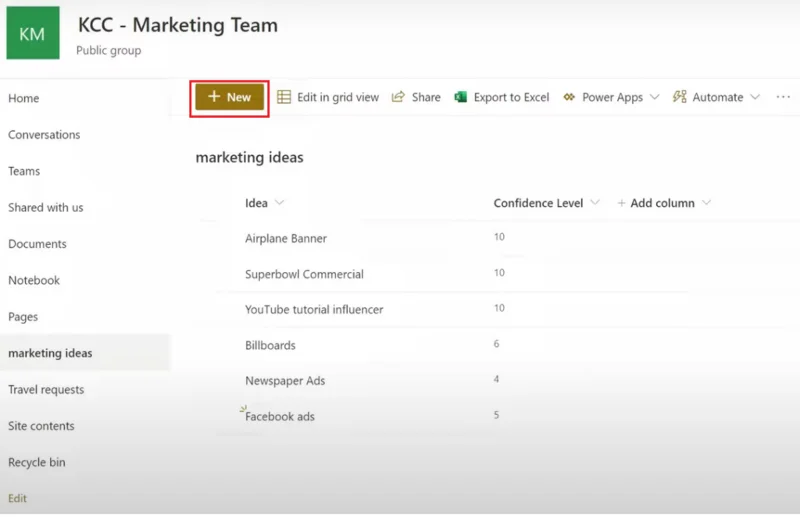Click the plus icon on New button

tap(214, 96)
